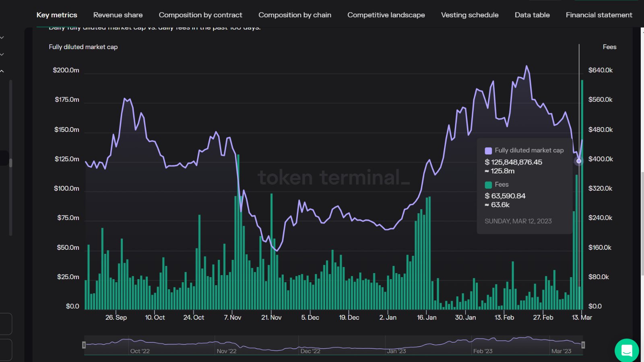Viewport: 644px width, 362px height.
Task: Open the Composition by contract tab
Action: 200,15
